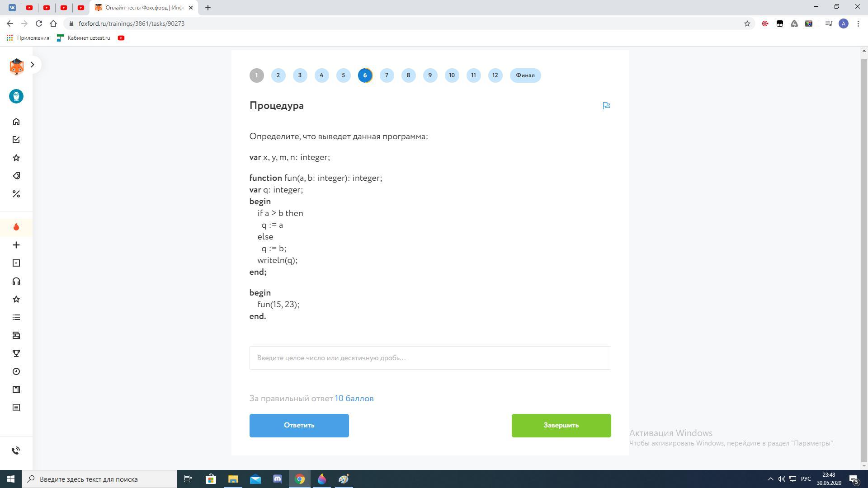Go to task number 3
The height and width of the screenshot is (488, 868).
300,75
